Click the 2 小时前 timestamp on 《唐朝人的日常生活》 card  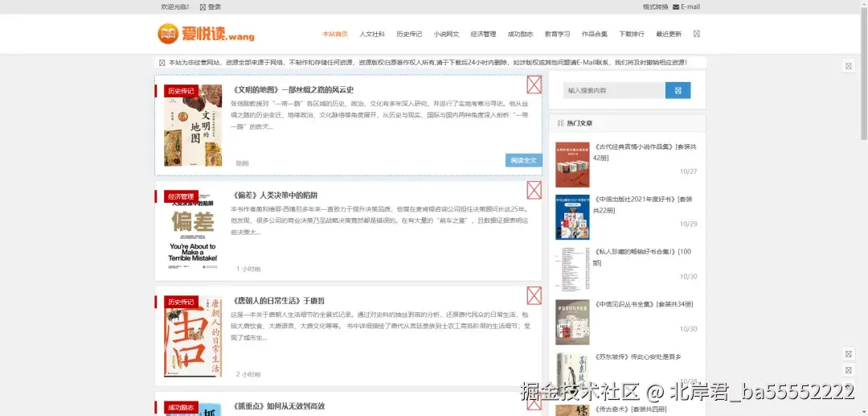(248, 374)
